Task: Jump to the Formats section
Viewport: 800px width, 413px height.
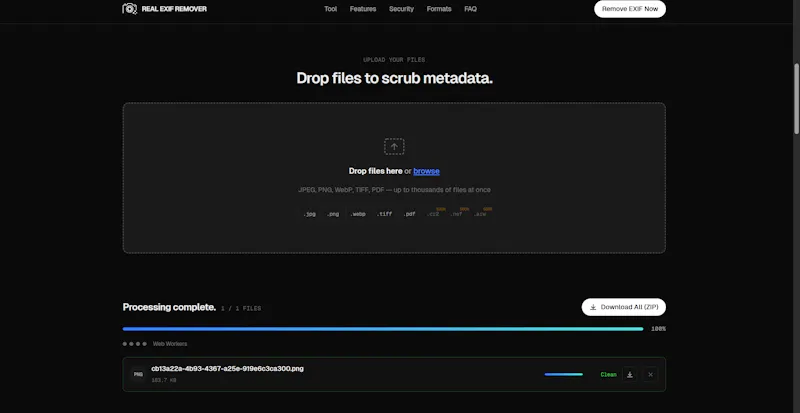Action: pyautogui.click(x=439, y=9)
